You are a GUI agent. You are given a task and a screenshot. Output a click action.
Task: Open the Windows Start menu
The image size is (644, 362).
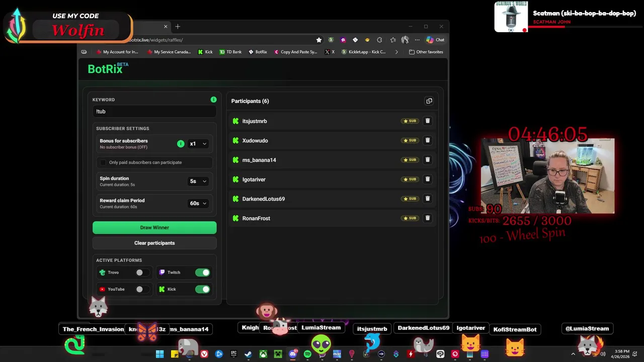click(x=159, y=354)
